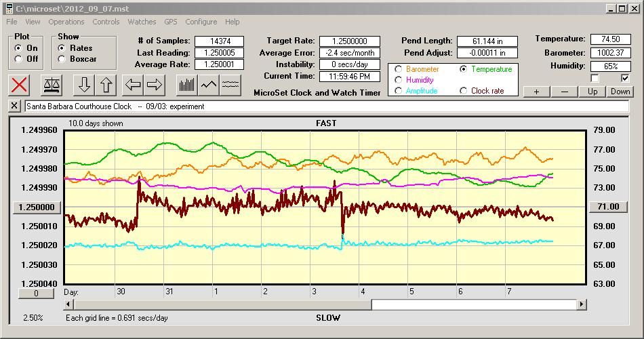Open the Controls menu
Screen dimensions: 644x339
click(106, 22)
